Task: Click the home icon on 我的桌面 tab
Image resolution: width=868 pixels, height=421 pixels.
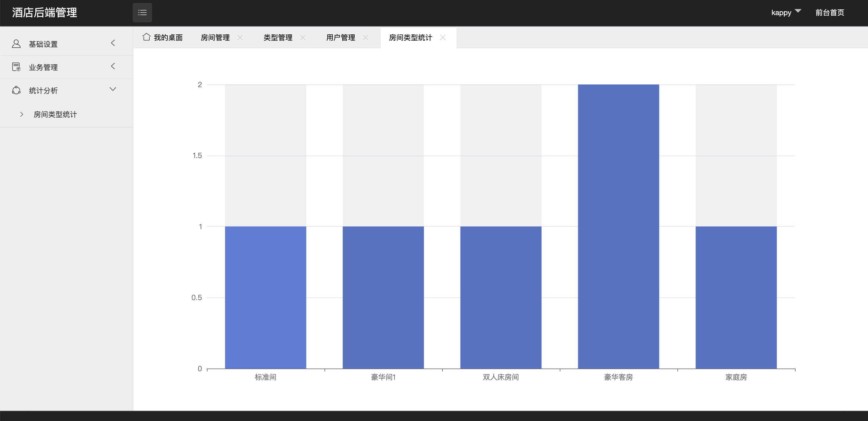Action: coord(146,37)
